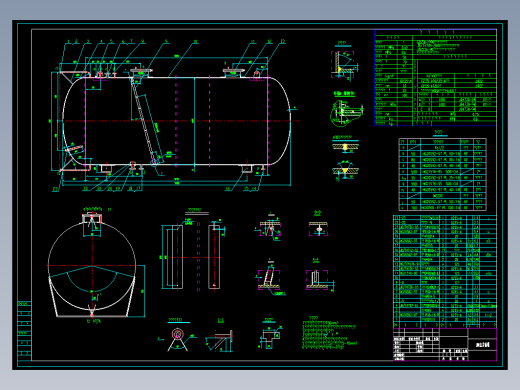Select the V-groove weld detail

click(345, 170)
